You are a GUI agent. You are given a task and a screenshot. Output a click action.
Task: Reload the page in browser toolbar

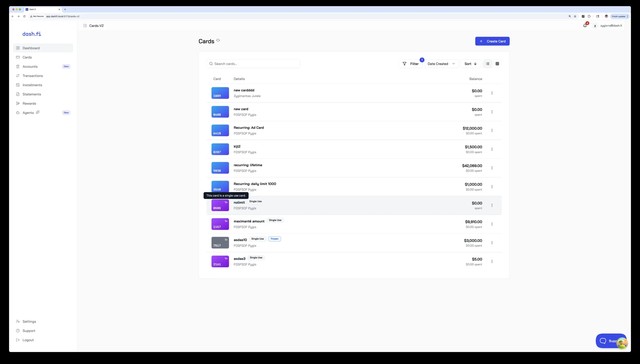point(24,16)
